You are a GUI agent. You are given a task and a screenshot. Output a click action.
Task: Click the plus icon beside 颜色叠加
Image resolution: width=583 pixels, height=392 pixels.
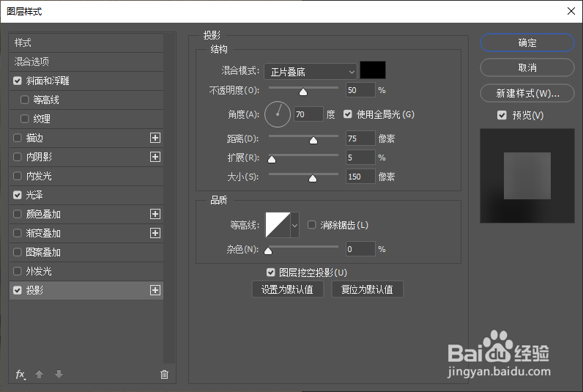(x=155, y=214)
